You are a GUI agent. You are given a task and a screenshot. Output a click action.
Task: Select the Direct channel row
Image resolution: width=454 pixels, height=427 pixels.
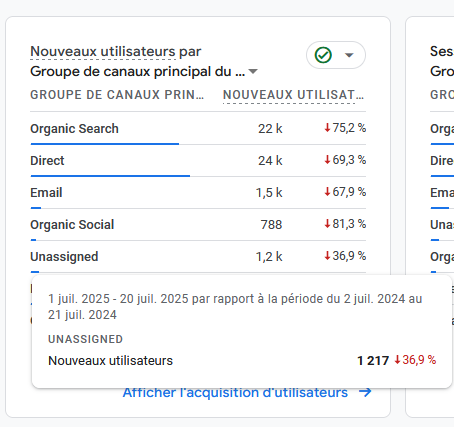pyautogui.click(x=198, y=161)
